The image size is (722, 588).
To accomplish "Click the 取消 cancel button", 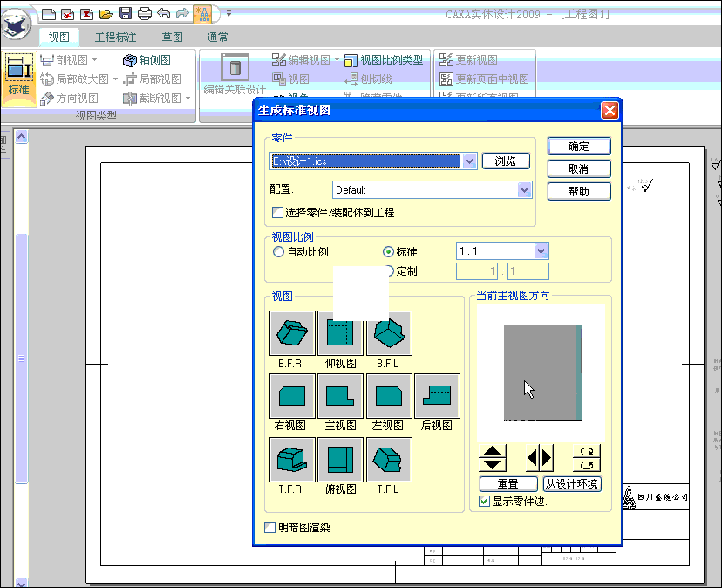I will click(x=579, y=168).
